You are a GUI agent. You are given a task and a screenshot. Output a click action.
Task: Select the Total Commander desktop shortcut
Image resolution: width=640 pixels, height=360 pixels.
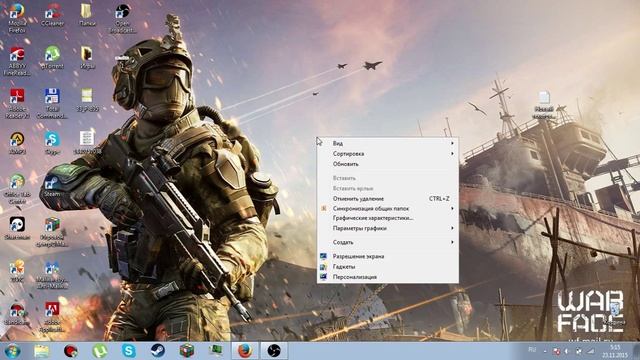pyautogui.click(x=52, y=104)
